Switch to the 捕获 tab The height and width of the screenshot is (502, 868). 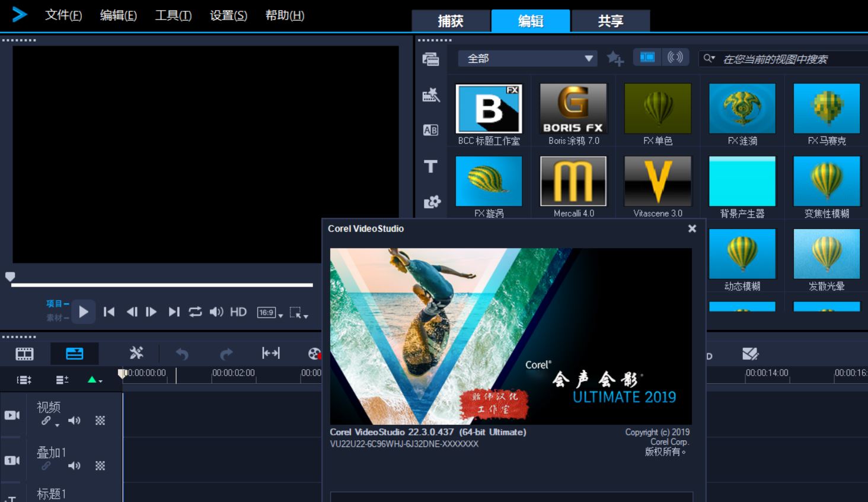click(451, 21)
